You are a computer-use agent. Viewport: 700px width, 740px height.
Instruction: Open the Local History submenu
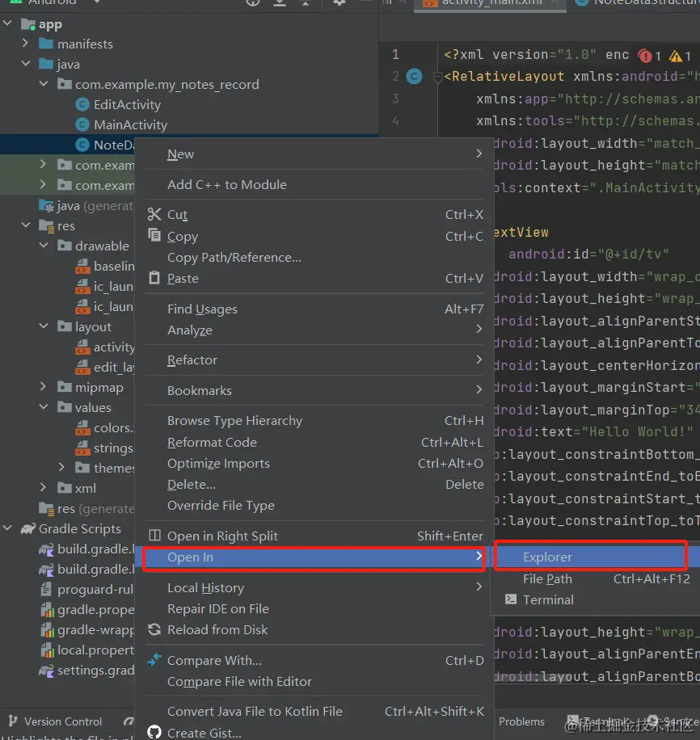pyautogui.click(x=314, y=587)
